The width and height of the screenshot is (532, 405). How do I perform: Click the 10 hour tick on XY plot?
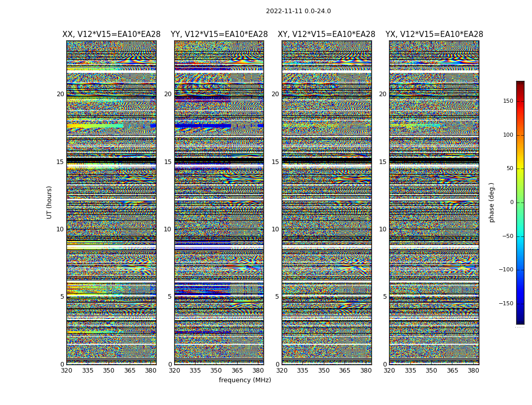[x=276, y=229]
